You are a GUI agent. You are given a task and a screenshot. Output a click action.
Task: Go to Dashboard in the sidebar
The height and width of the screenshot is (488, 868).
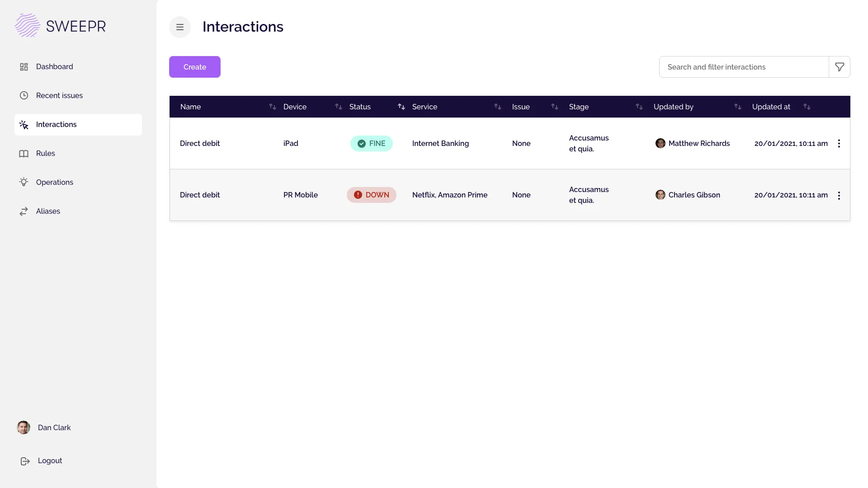click(54, 67)
